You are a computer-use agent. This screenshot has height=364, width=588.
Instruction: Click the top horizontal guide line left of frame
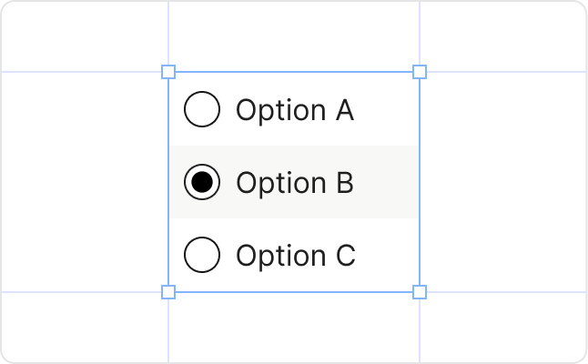[82, 71]
